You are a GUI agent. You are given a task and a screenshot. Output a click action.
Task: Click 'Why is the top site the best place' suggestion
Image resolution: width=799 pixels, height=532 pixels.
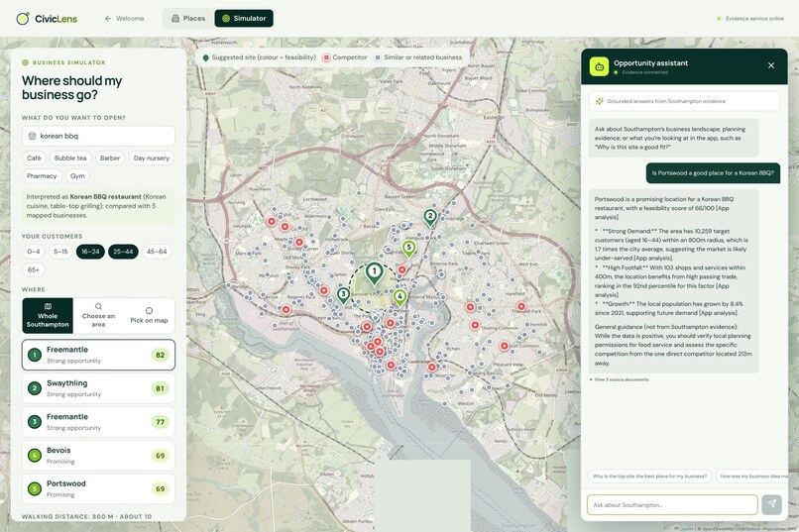pos(649,477)
